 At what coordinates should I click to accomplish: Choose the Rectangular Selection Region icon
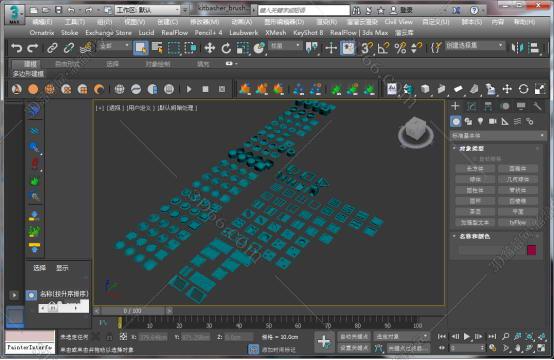click(173, 48)
